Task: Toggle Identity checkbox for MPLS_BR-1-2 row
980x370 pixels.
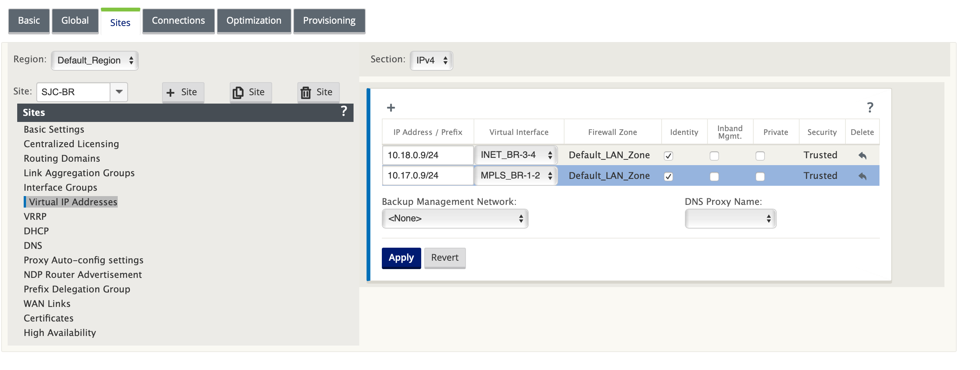Action: (668, 176)
